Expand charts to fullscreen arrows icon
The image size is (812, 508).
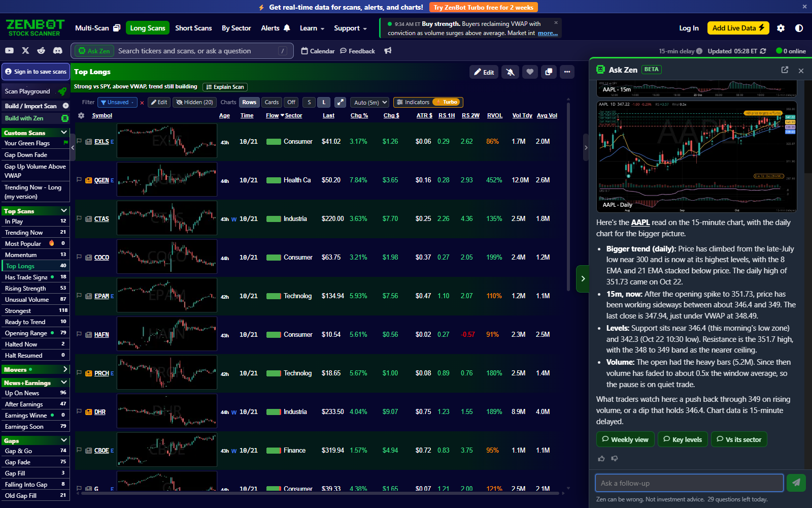click(x=341, y=102)
